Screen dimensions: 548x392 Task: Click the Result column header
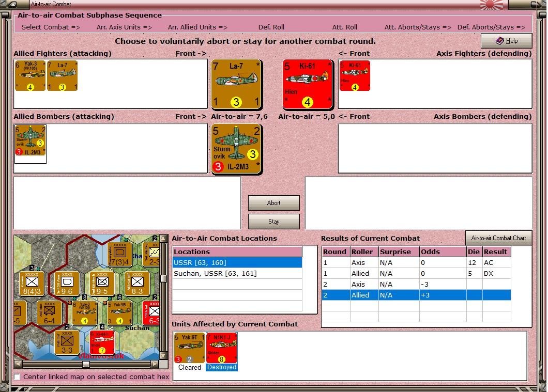click(x=497, y=252)
